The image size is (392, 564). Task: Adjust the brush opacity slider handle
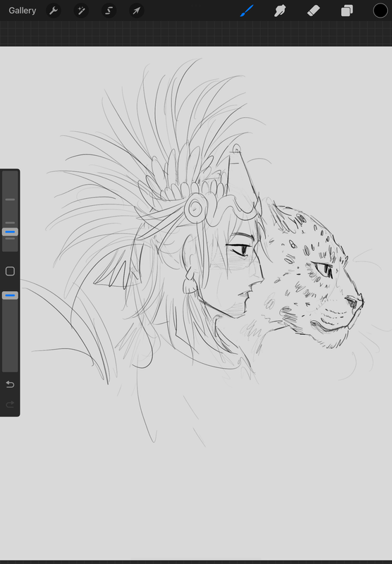tap(10, 295)
